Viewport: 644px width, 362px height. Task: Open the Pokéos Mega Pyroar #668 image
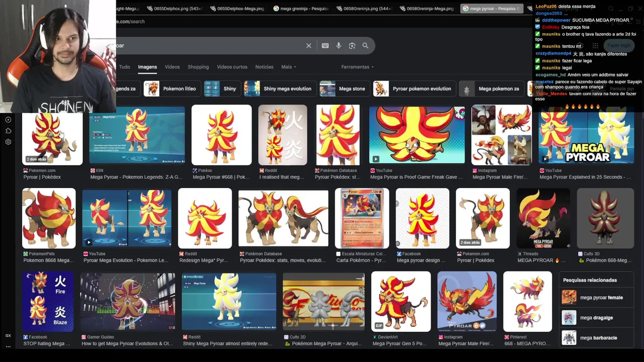point(221,135)
